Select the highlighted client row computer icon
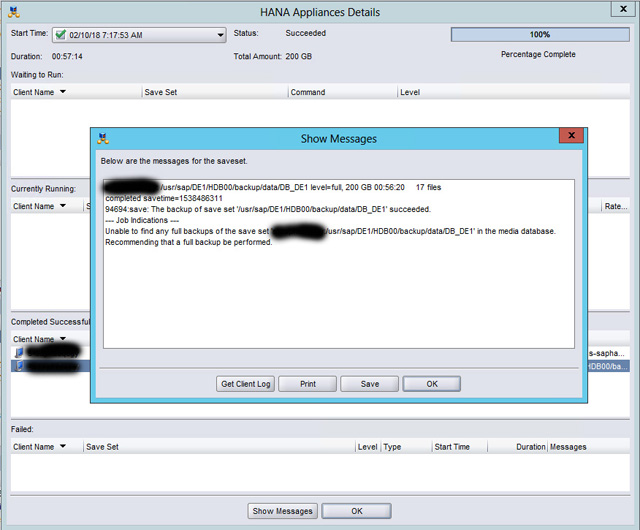 pos(19,366)
